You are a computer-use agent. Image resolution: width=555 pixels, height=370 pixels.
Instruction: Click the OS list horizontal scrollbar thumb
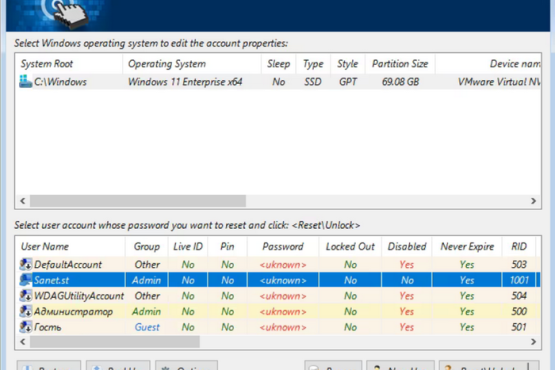[138, 201]
